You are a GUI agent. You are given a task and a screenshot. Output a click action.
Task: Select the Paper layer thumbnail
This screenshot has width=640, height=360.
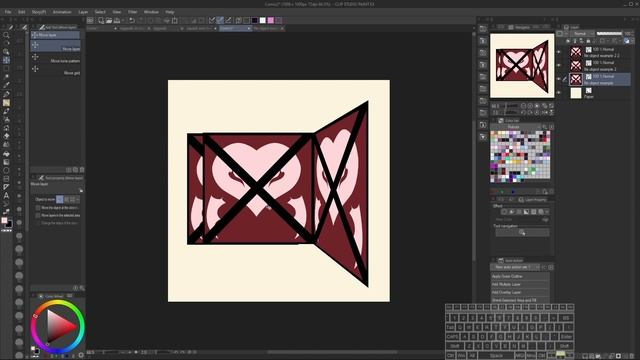click(576, 93)
